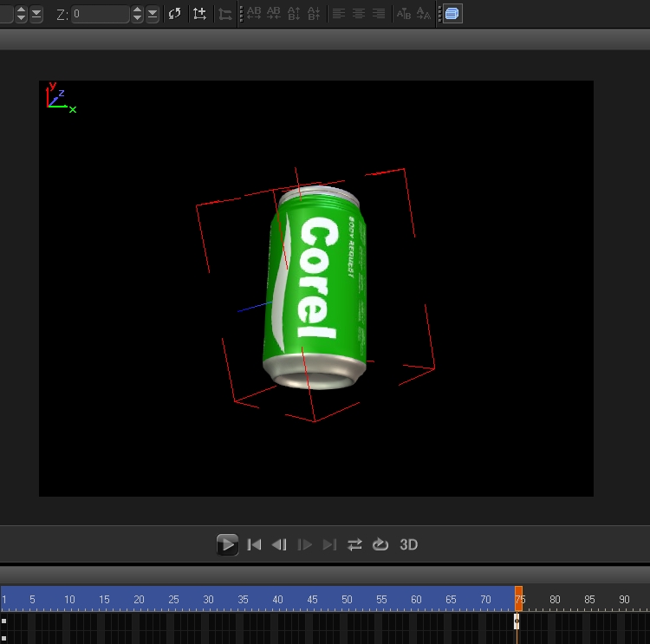Decrease text line spacing
Viewport: 650px width, 644px height.
(x=314, y=14)
